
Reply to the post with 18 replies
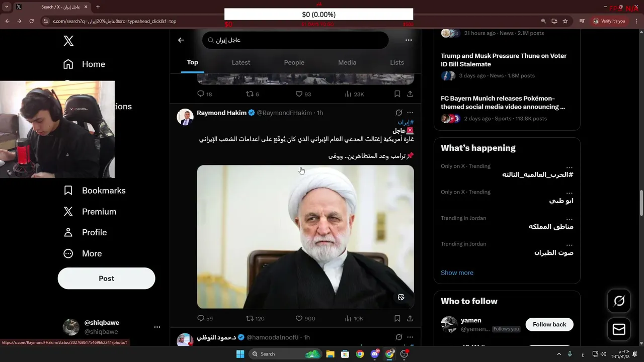pos(204,94)
